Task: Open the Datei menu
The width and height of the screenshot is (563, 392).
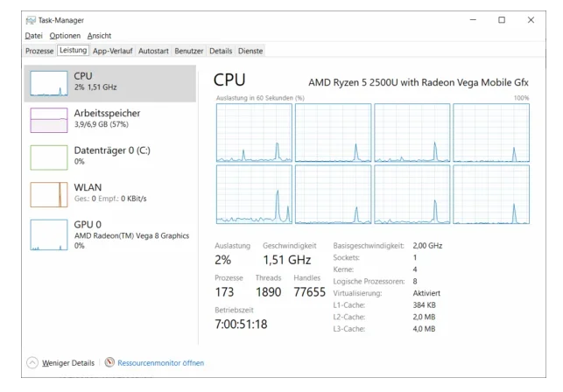Action: (x=33, y=36)
